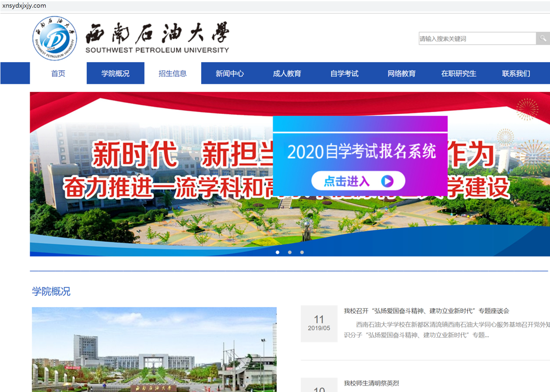Click the 11 2019/05 date box
This screenshot has height=392, width=550.
319,323
